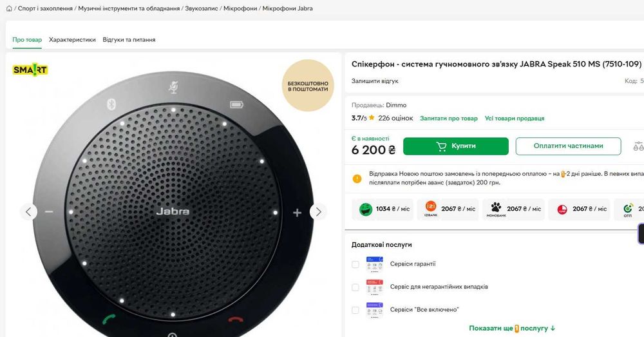
Task: Expand 'Показати ще 1 послугу' list
Action: tap(512, 328)
